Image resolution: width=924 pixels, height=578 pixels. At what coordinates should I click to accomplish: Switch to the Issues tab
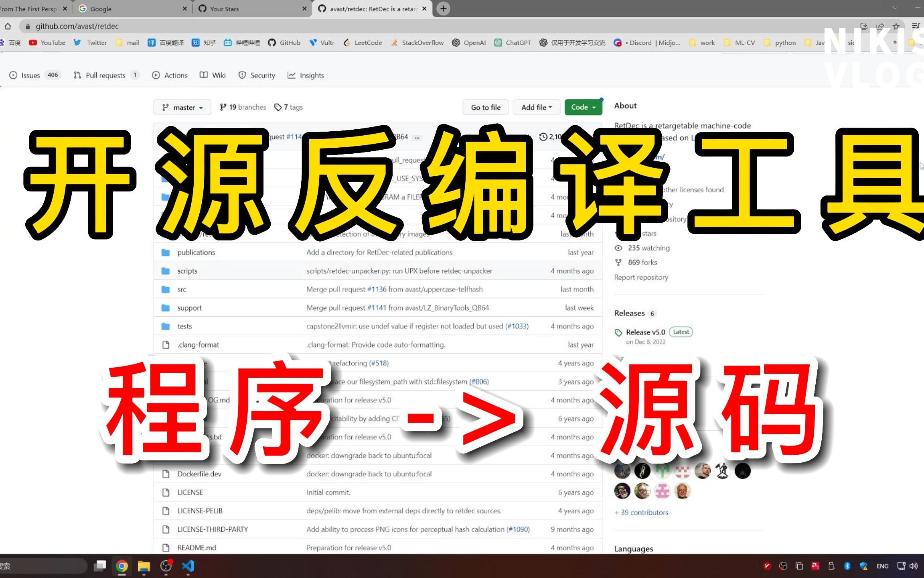pos(30,75)
